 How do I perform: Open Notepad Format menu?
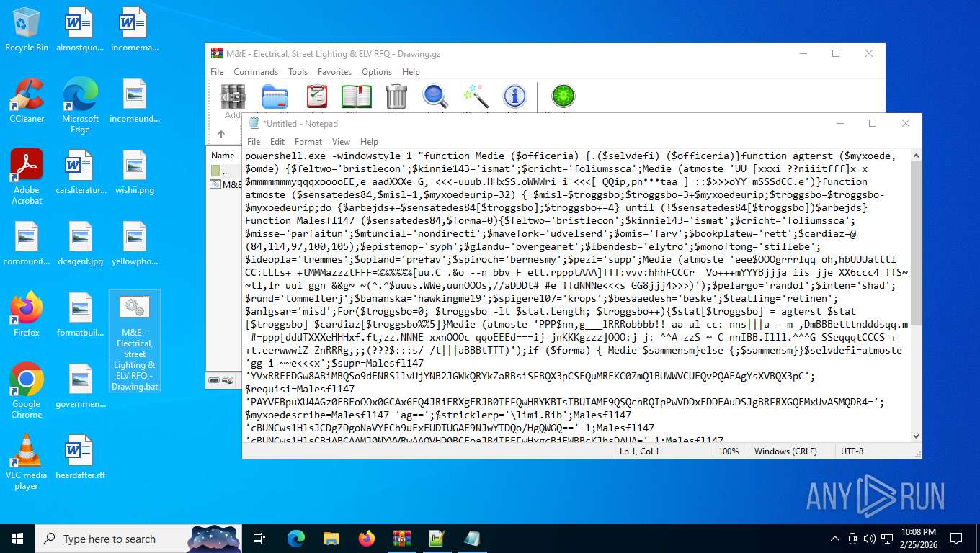308,142
